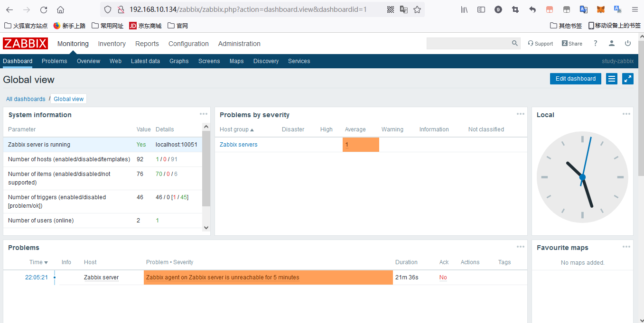This screenshot has width=644, height=323.
Task: Toggle the browser sidebar icon
Action: point(481,9)
